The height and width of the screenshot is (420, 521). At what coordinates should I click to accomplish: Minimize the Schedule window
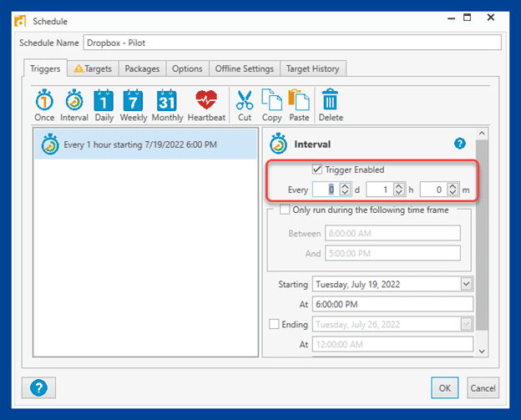451,18
